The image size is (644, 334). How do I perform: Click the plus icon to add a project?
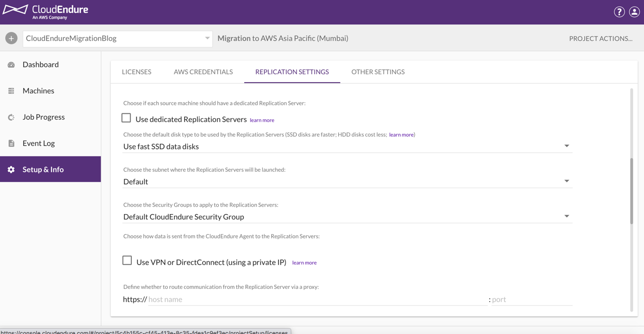pos(11,38)
